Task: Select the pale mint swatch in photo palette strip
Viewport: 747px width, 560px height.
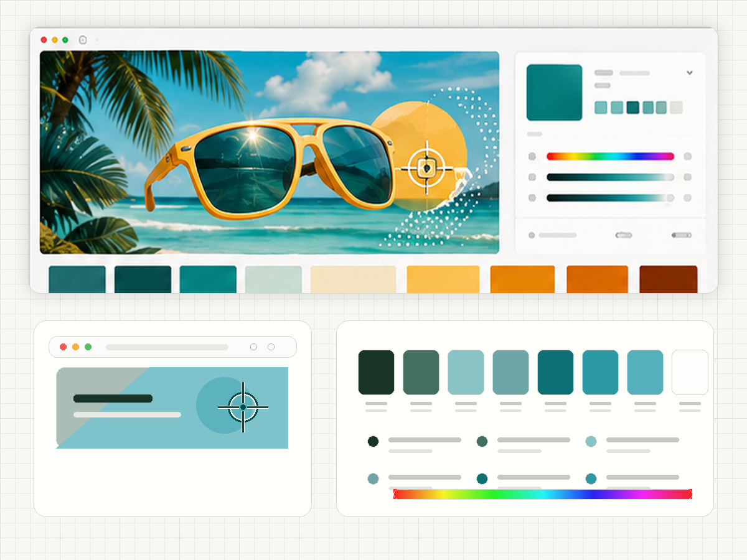Action: pos(273,279)
